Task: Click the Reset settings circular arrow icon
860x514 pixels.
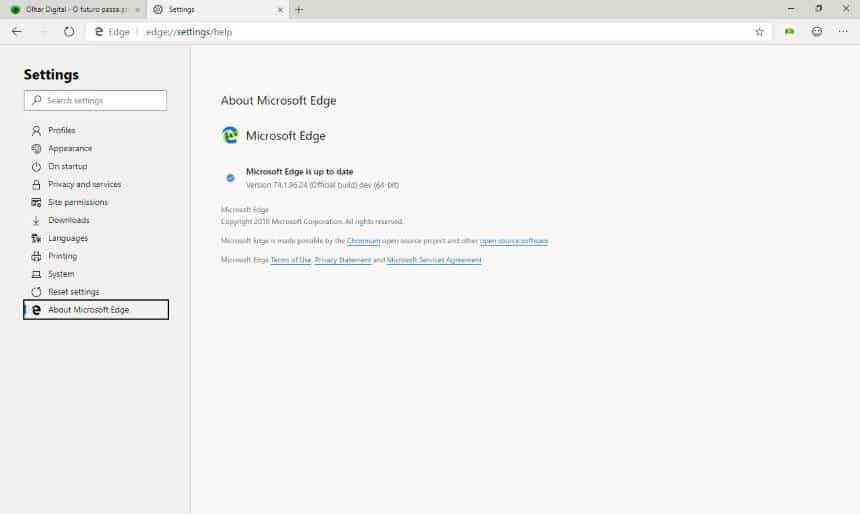Action: tap(36, 292)
